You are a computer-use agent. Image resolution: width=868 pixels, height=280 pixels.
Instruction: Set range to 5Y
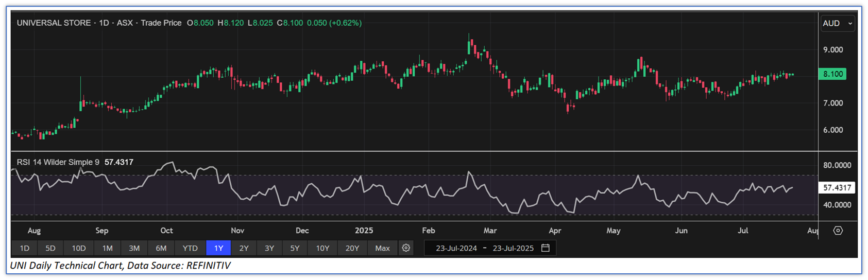pyautogui.click(x=295, y=248)
